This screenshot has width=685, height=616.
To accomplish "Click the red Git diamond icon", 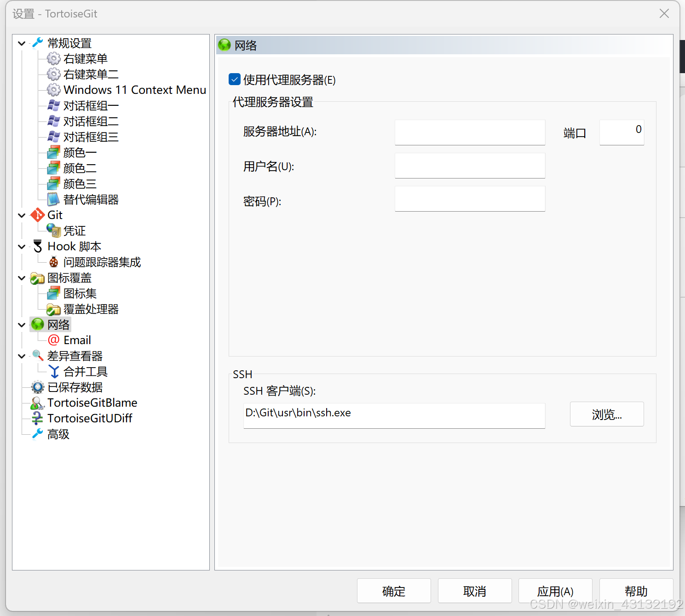I will click(37, 215).
